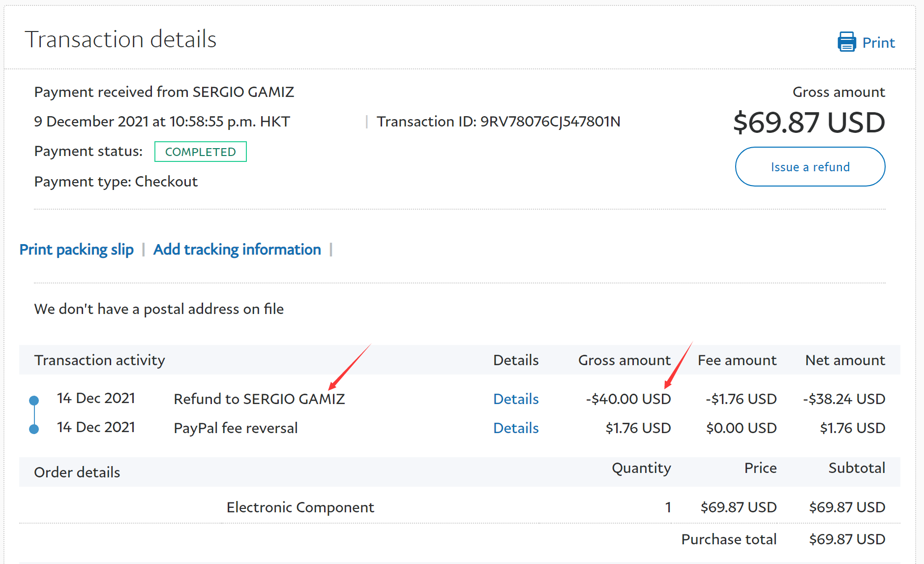Select Add tracking information
Screen dimensions: 924x564
tap(237, 250)
